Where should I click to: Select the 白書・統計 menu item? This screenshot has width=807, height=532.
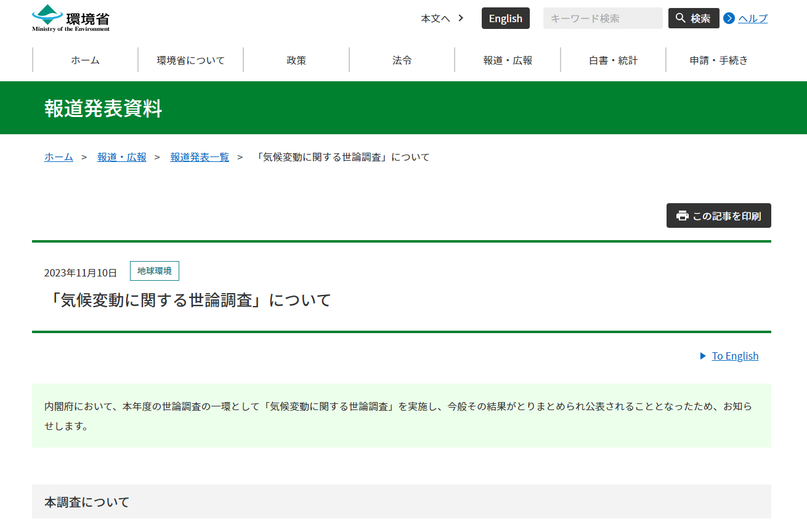(613, 60)
